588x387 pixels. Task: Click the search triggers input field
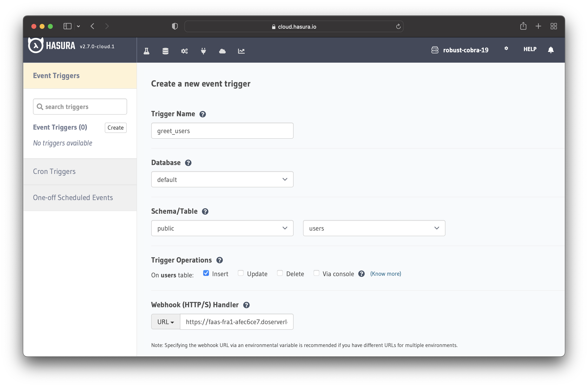click(80, 106)
